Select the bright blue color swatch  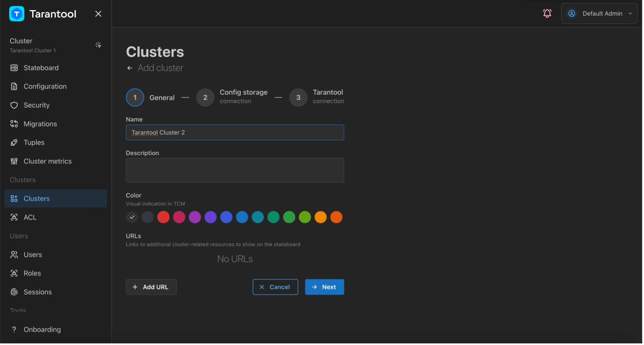tap(242, 217)
